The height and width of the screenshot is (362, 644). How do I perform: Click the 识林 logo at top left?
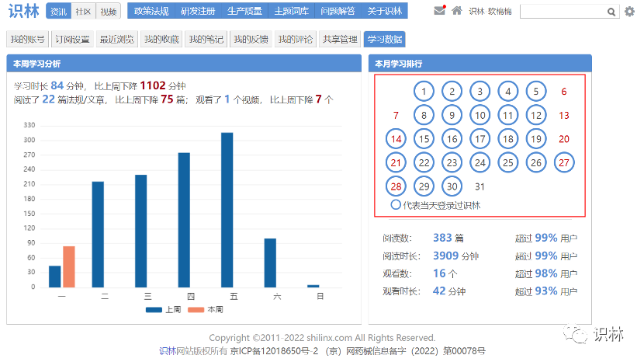[x=23, y=11]
